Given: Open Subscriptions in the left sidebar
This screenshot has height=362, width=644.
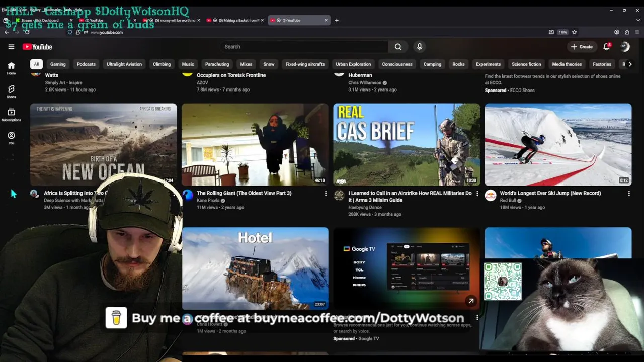Looking at the screenshot, I should [11, 115].
